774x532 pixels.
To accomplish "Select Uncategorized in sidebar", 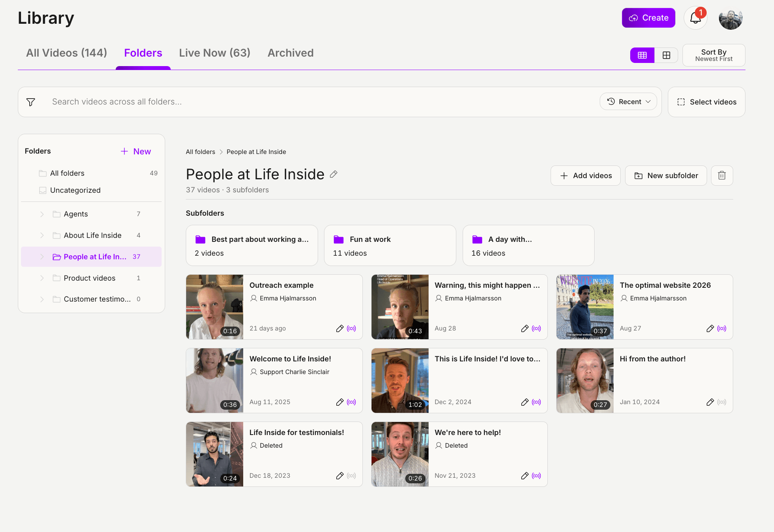I will click(91, 190).
